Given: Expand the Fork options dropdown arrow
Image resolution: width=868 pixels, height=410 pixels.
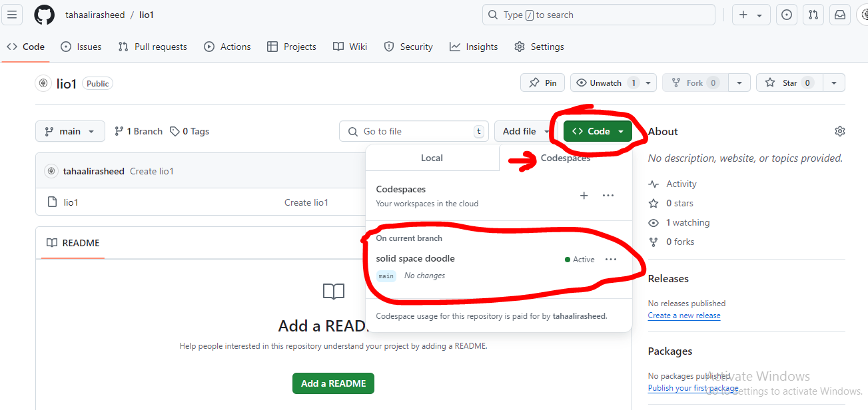Looking at the screenshot, I should click(739, 83).
